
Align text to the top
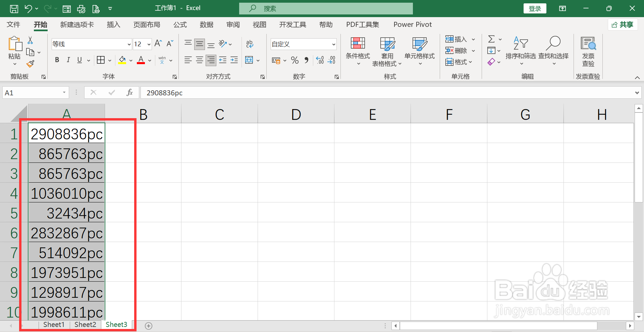(188, 44)
